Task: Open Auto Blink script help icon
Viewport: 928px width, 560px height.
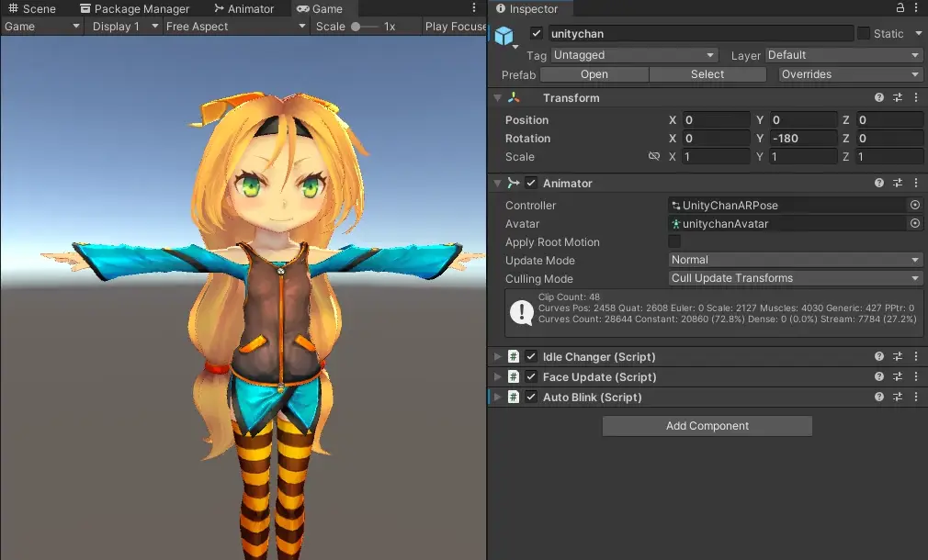Action: 879,397
